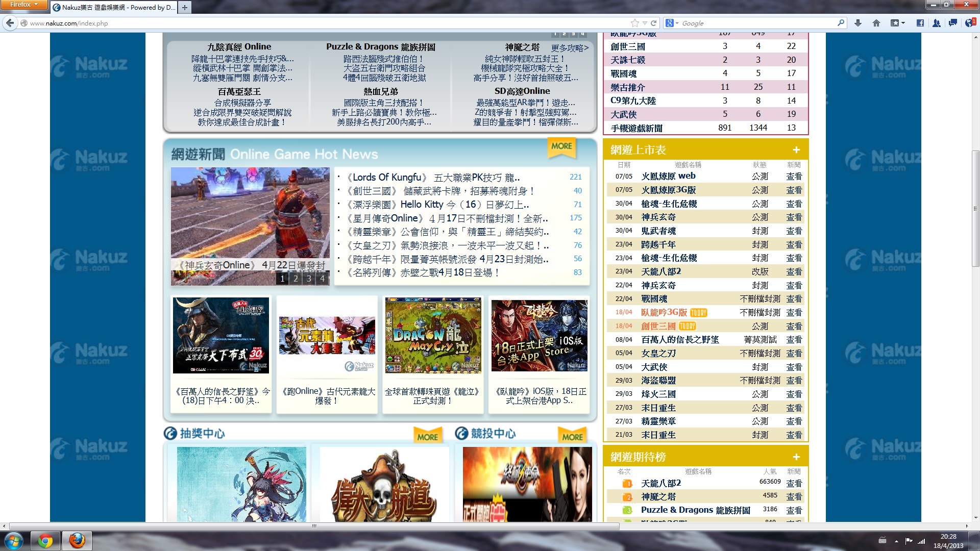Click 查看 for 天龍八部2 in 上市表

(794, 272)
